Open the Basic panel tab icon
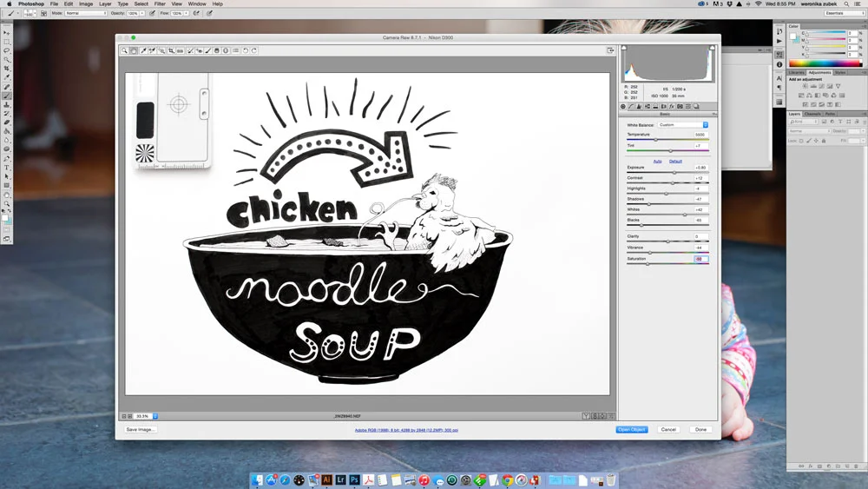The height and width of the screenshot is (489, 868). tap(622, 106)
